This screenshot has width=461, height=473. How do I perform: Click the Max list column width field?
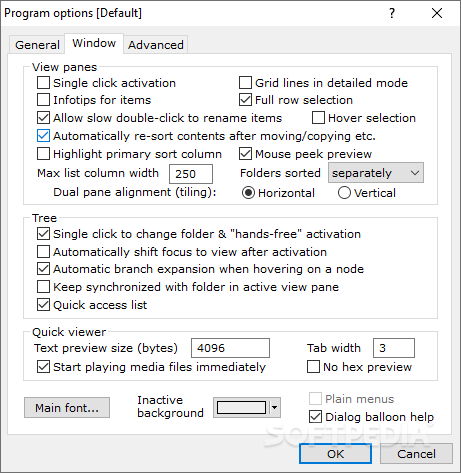click(x=191, y=174)
